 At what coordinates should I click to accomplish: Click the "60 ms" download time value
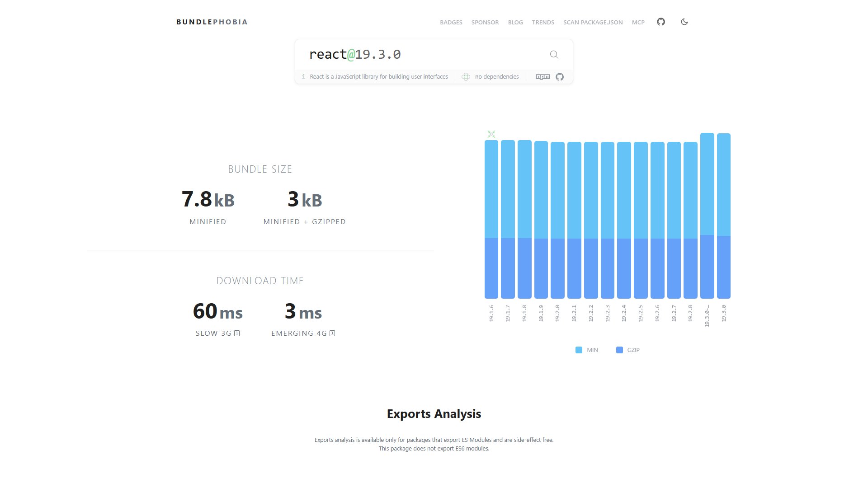pos(218,311)
